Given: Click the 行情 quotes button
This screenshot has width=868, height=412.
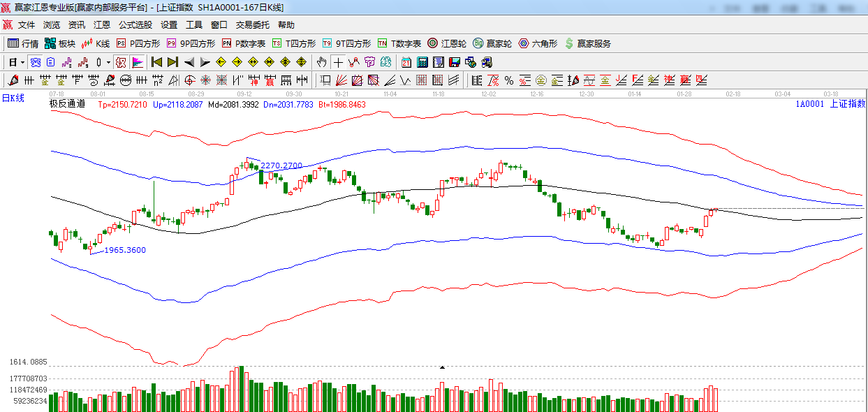Looking at the screenshot, I should click(x=23, y=43).
